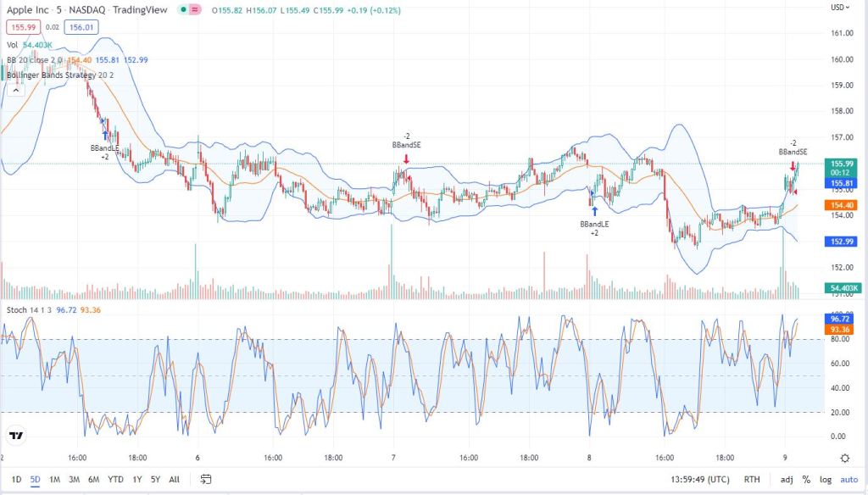The height and width of the screenshot is (495, 868).
Task: Select the Bollinger Bands Strategy legend
Action: pos(53,75)
